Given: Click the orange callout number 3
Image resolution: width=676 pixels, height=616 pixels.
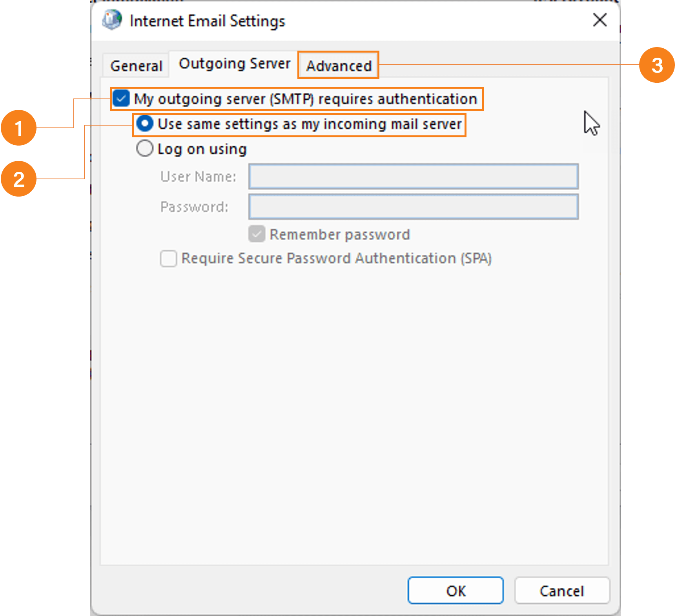Looking at the screenshot, I should click(658, 65).
